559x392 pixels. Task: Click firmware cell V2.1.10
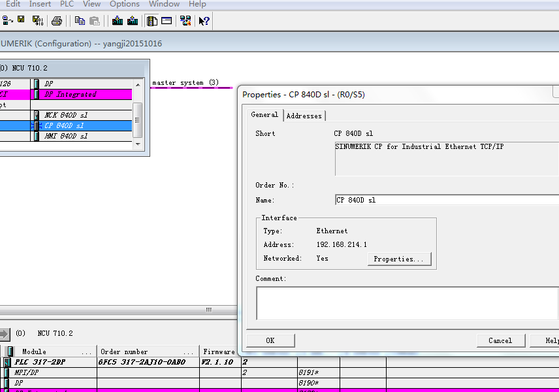[217, 362]
